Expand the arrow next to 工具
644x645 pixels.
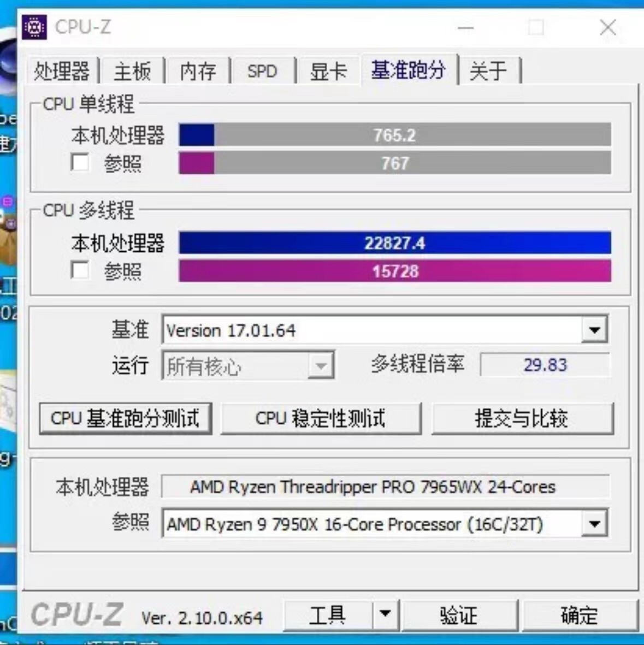pos(386,616)
